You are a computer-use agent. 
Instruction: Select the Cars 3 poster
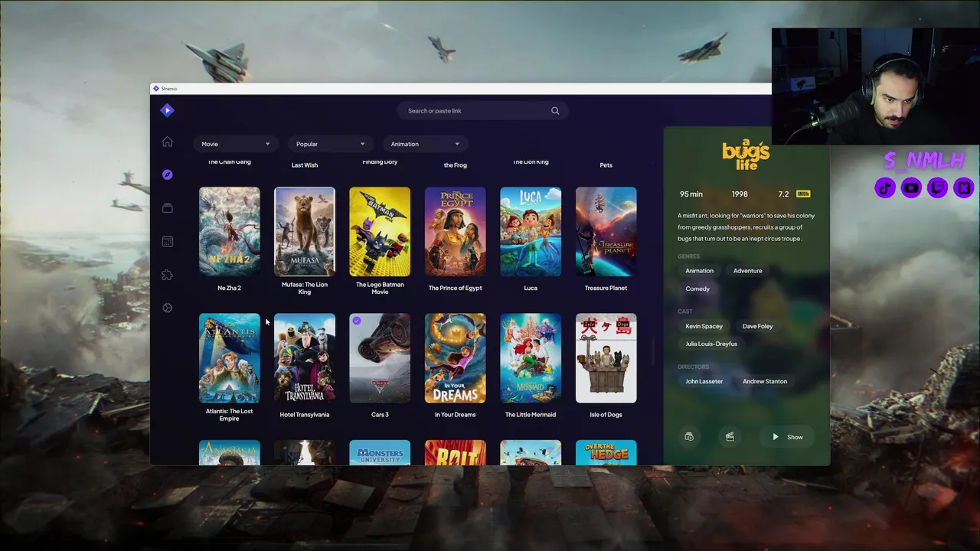click(380, 358)
